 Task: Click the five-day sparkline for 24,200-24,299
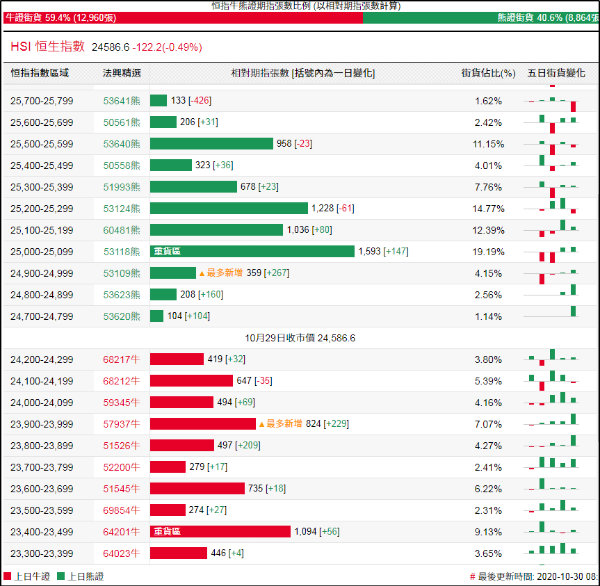tap(552, 359)
